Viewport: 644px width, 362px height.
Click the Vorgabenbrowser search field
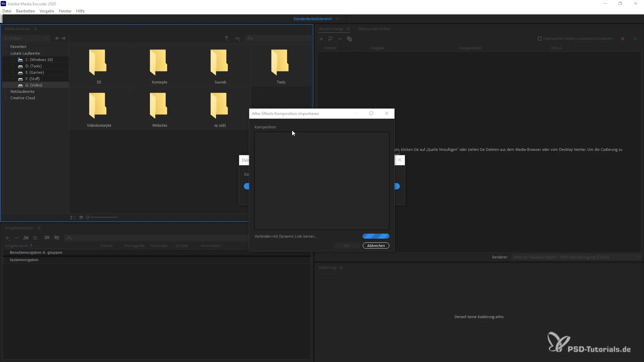pos(156,238)
